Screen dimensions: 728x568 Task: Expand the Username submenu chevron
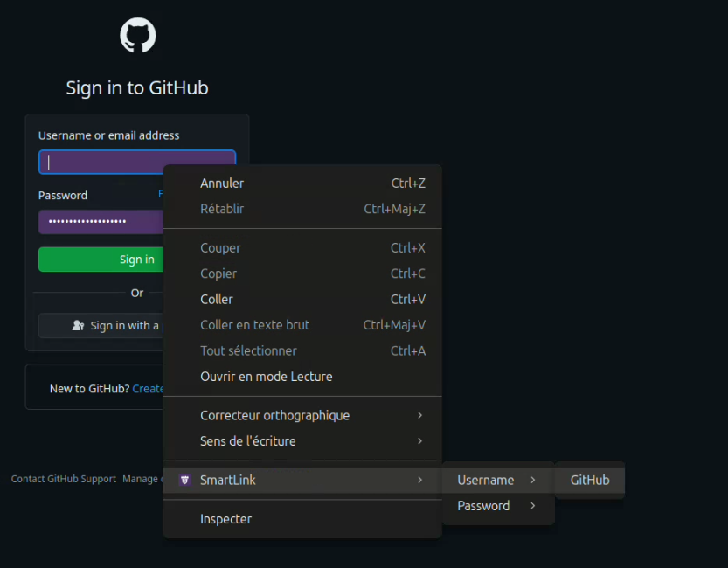532,480
